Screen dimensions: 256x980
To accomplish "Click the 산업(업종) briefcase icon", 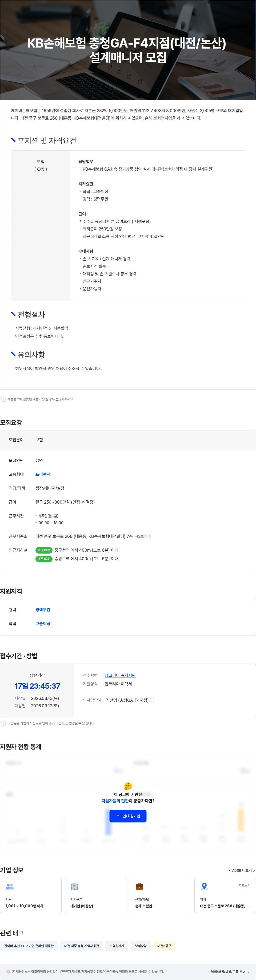I will click(139, 887).
